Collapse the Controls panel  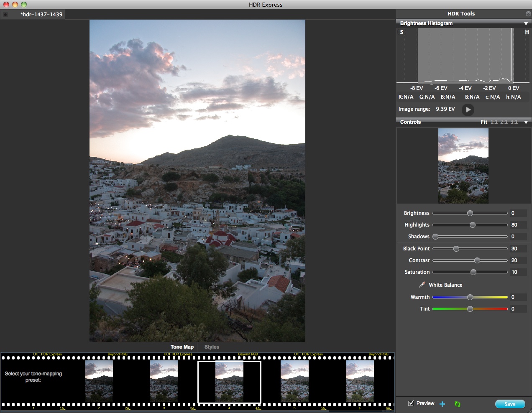pyautogui.click(x=526, y=122)
